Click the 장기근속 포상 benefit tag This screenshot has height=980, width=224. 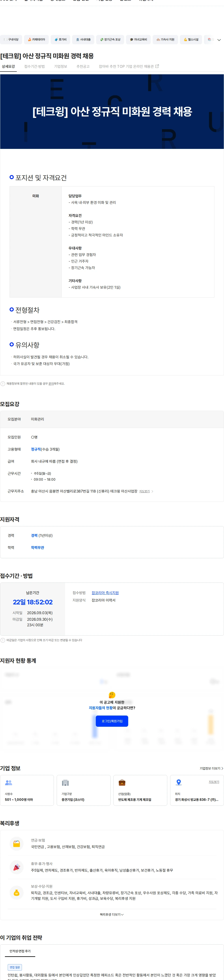(110, 40)
